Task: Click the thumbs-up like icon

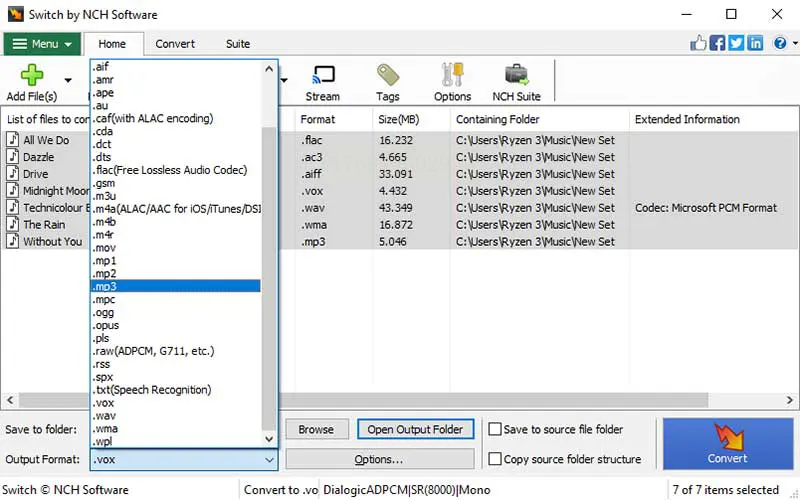Action: tap(698, 43)
